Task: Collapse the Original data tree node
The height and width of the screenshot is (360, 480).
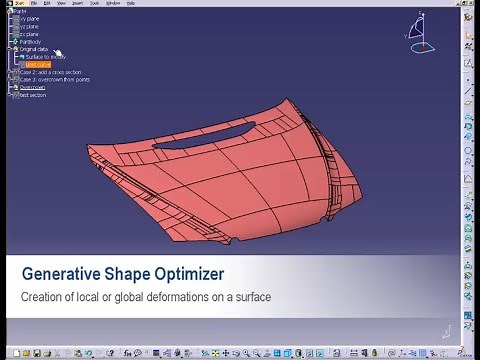Action: 9,49
